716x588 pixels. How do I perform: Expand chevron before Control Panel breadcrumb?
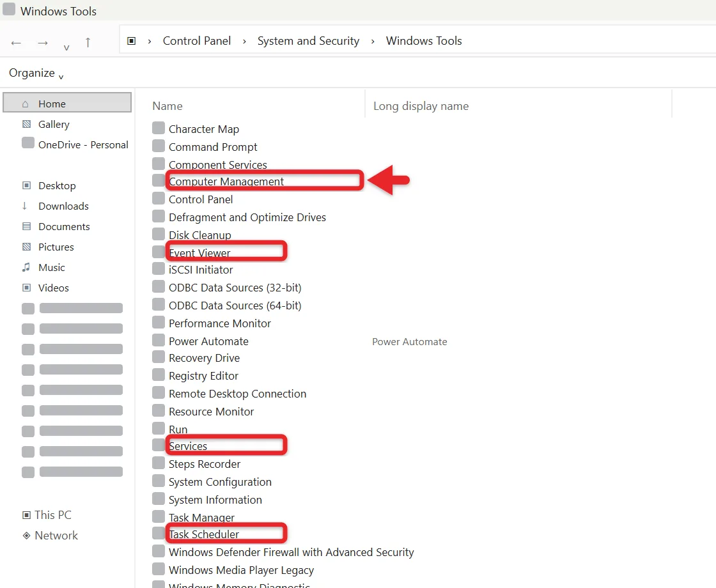(x=150, y=42)
